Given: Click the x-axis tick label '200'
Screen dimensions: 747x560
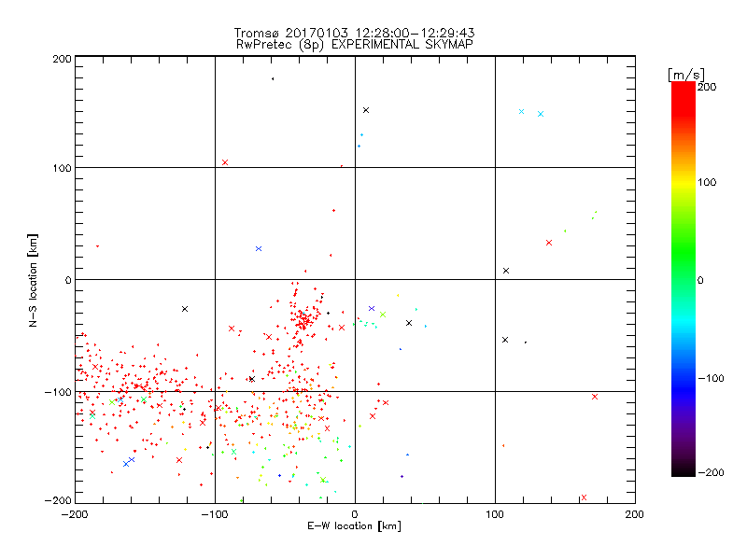Looking at the screenshot, I should [635, 514].
